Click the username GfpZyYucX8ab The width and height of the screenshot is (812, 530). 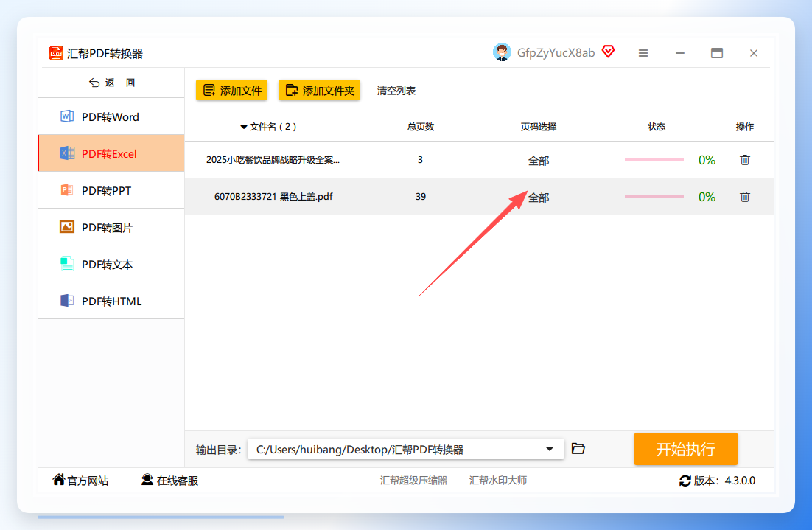(556, 53)
